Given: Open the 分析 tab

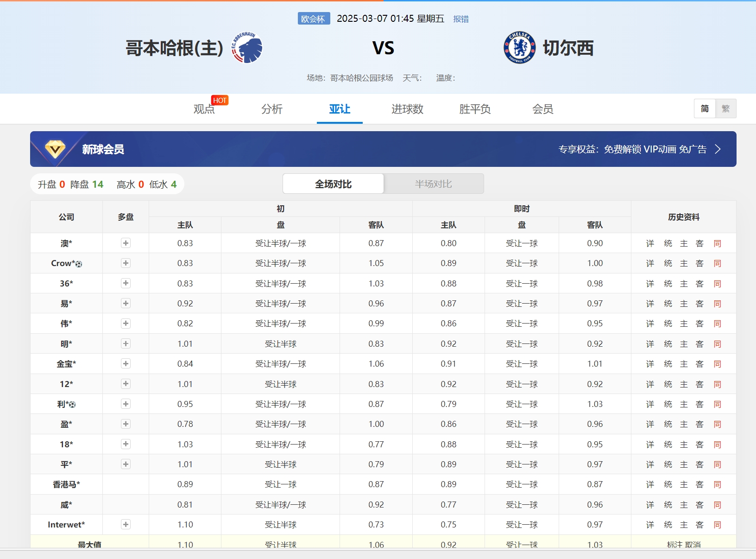Looking at the screenshot, I should 272,109.
